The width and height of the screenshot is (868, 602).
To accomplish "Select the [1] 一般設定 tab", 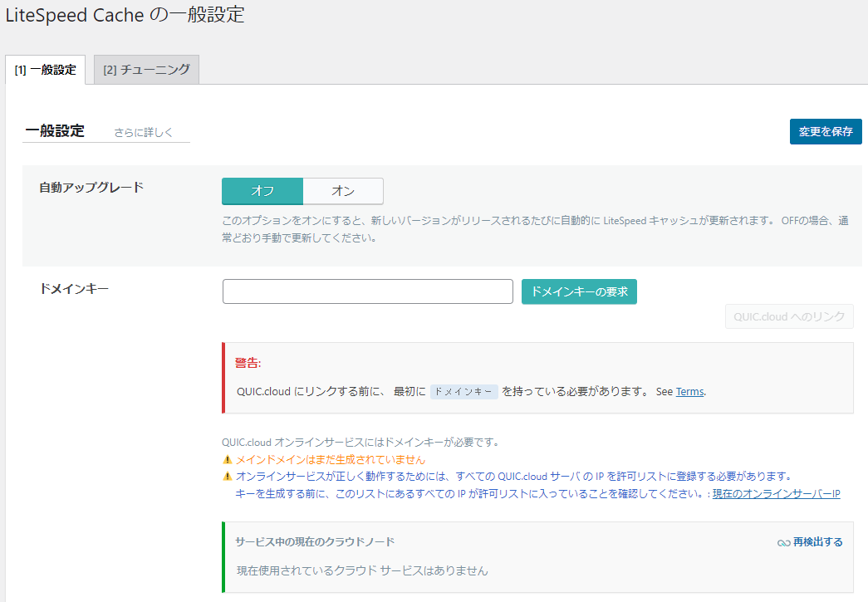I will (46, 70).
